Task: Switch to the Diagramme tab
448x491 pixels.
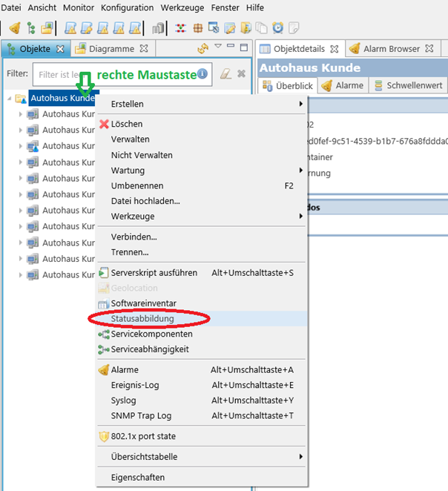Action: (111, 49)
